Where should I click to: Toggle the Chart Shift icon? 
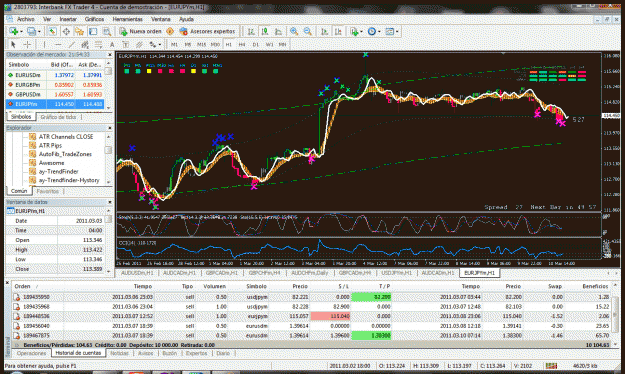[x=338, y=31]
